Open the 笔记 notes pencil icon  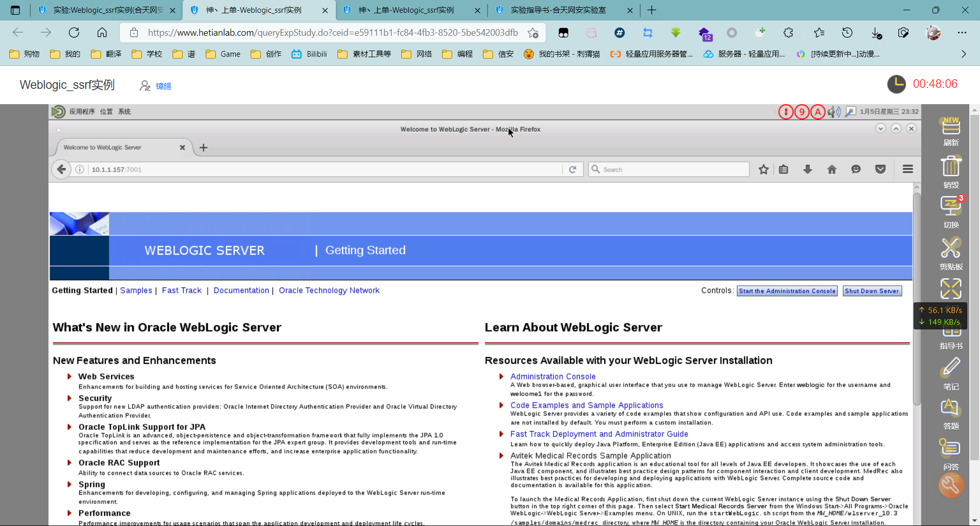951,368
